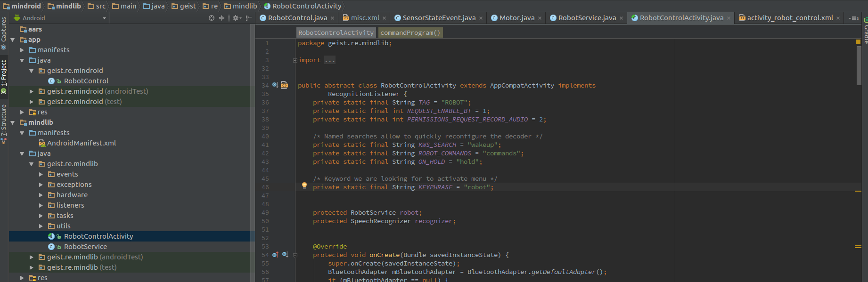Click the commandProgram() breadcrumb

[x=410, y=32]
